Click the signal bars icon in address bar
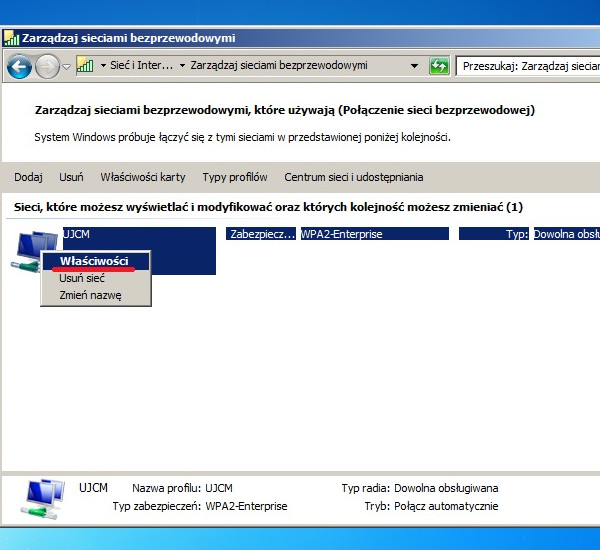 point(85,66)
